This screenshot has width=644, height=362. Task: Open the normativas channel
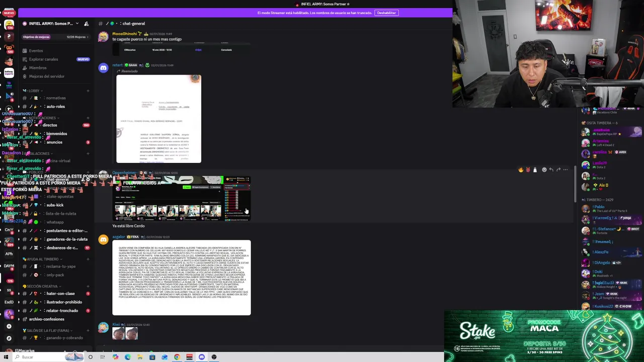pyautogui.click(x=55, y=98)
